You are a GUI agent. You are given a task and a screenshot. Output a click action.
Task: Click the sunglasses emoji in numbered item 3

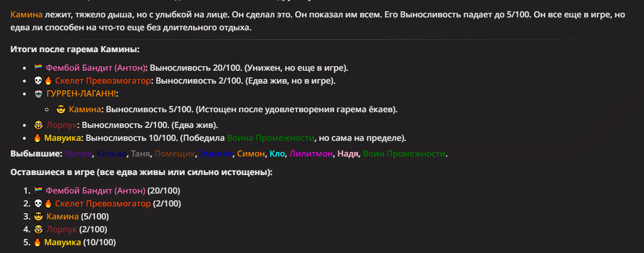pos(39,217)
